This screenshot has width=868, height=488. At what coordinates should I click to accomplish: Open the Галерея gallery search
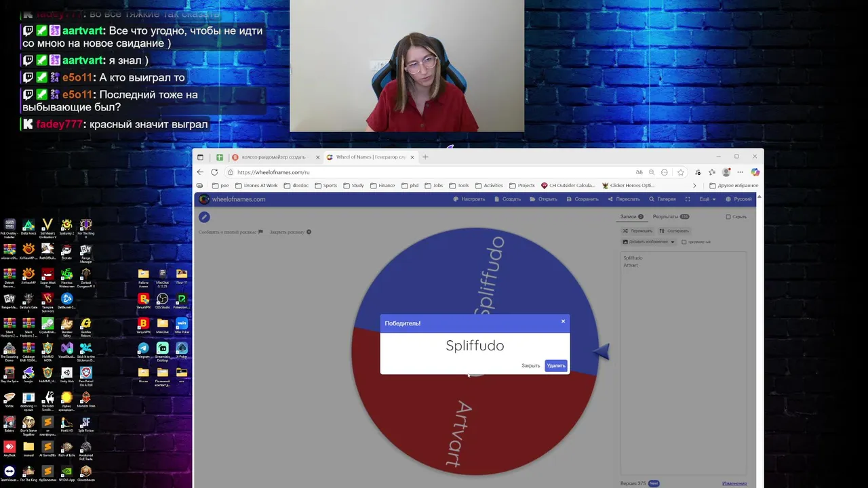pyautogui.click(x=663, y=199)
